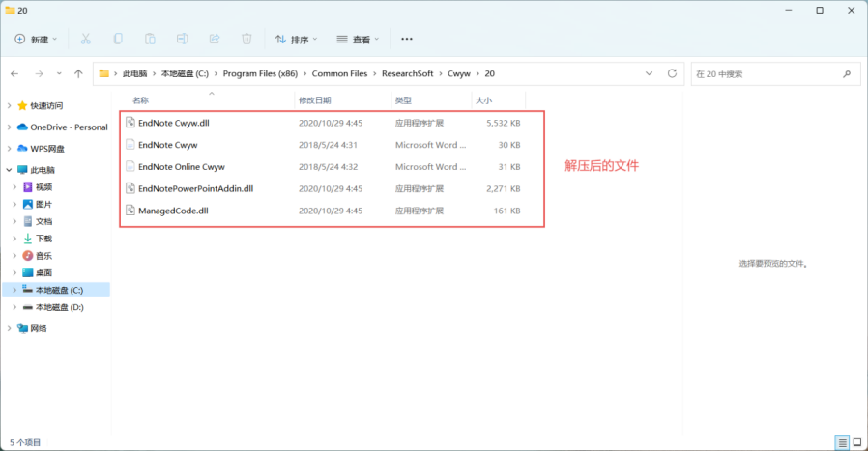Viewport: 868px width, 451px height.
Task: Open OneDrive - Personal in sidebar
Action: point(69,127)
